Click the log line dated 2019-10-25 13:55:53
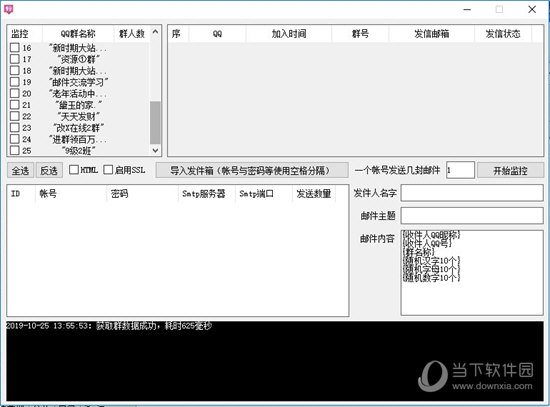The height and width of the screenshot is (407, 550). pyautogui.click(x=109, y=326)
